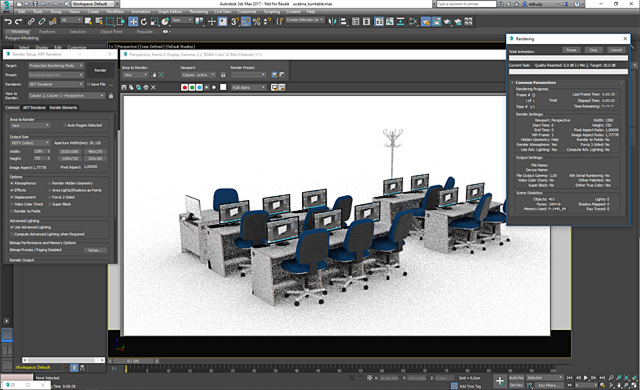The image size is (640, 390).
Task: Open the frame window Viewport dropdown
Action: pyautogui.click(x=198, y=75)
